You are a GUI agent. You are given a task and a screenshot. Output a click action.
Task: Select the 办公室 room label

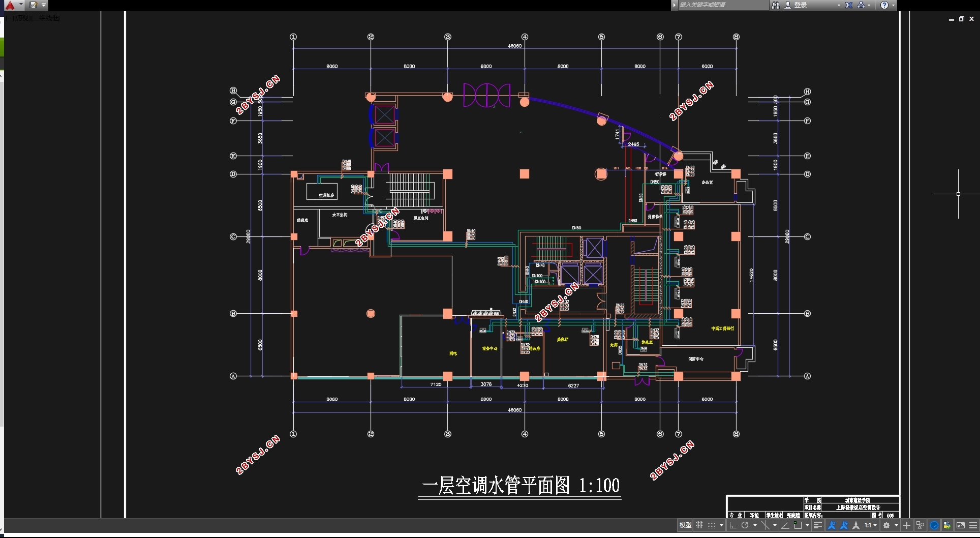707,182
